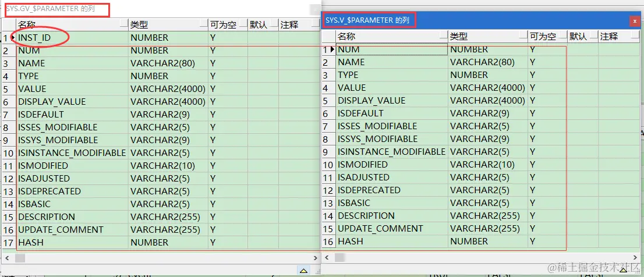
Task: Select DESCRIPTION cell in V_$PARAMETER window
Action: pyautogui.click(x=392, y=215)
